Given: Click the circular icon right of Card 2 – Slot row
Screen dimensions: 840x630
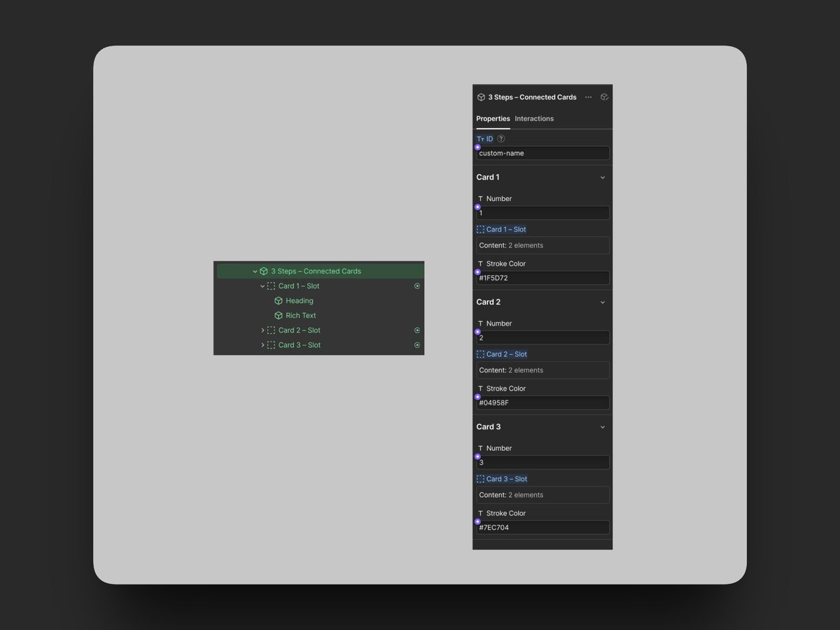Looking at the screenshot, I should tap(417, 330).
